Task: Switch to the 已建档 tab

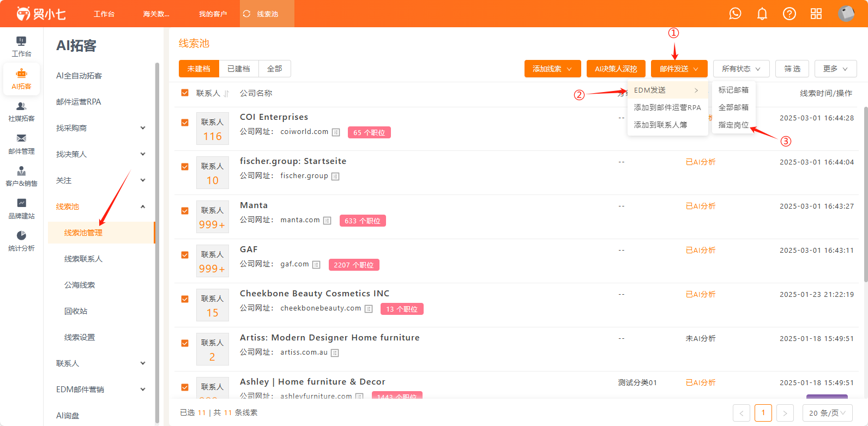Action: click(239, 69)
